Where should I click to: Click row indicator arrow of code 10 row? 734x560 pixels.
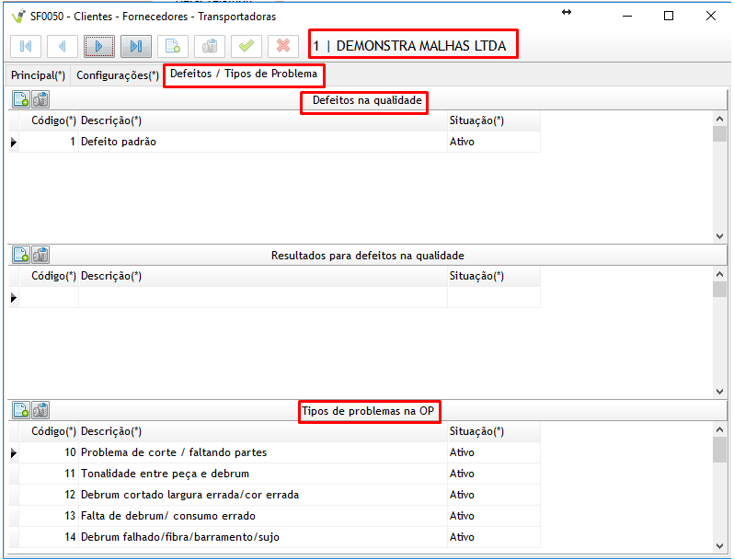click(14, 452)
